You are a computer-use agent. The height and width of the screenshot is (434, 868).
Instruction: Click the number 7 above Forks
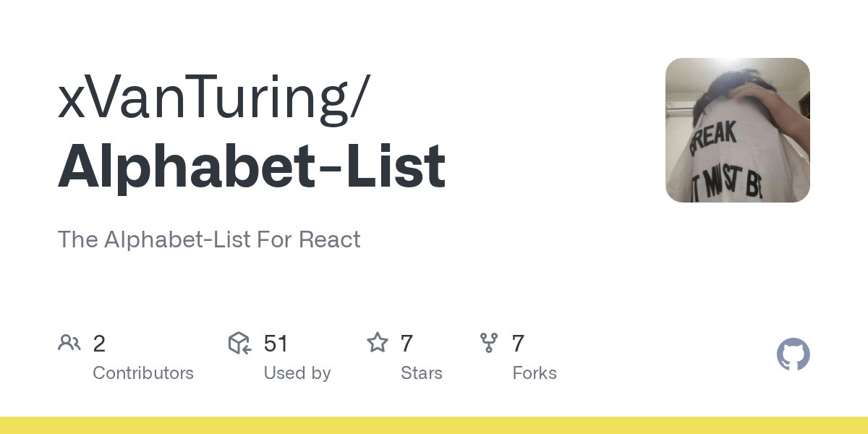point(518,343)
